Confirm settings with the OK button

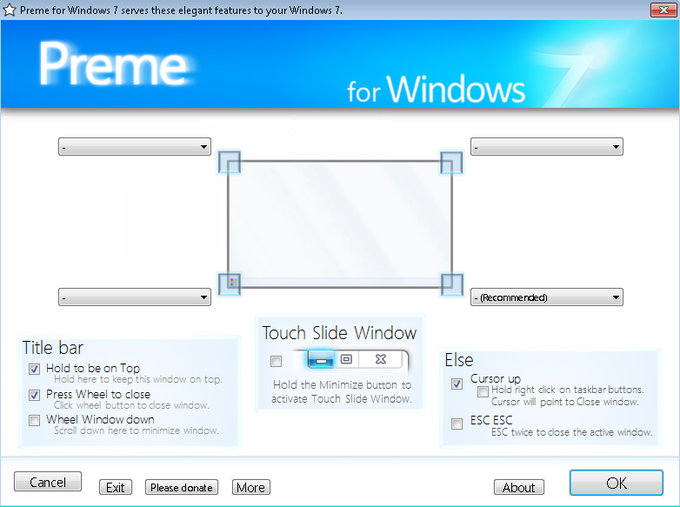616,483
